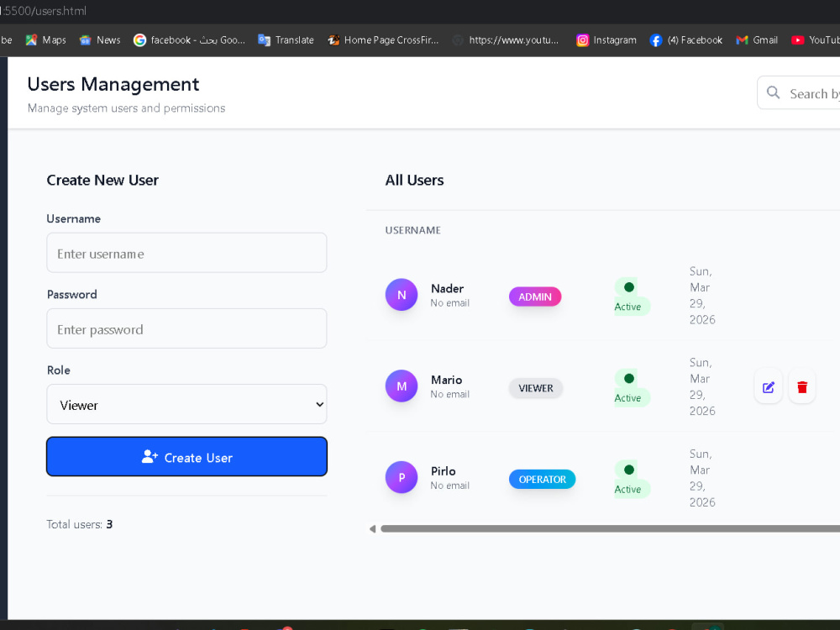Open the facebook Google search bookmark

click(x=189, y=40)
